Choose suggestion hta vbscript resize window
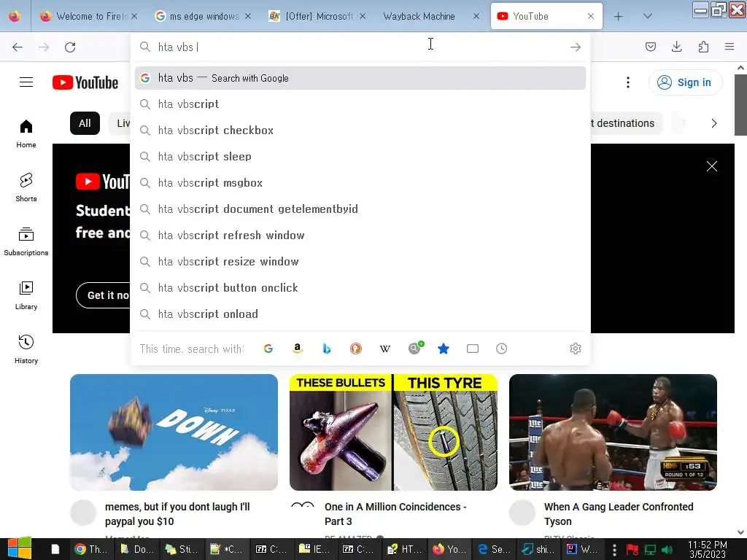This screenshot has width=747, height=560. pyautogui.click(x=360, y=262)
